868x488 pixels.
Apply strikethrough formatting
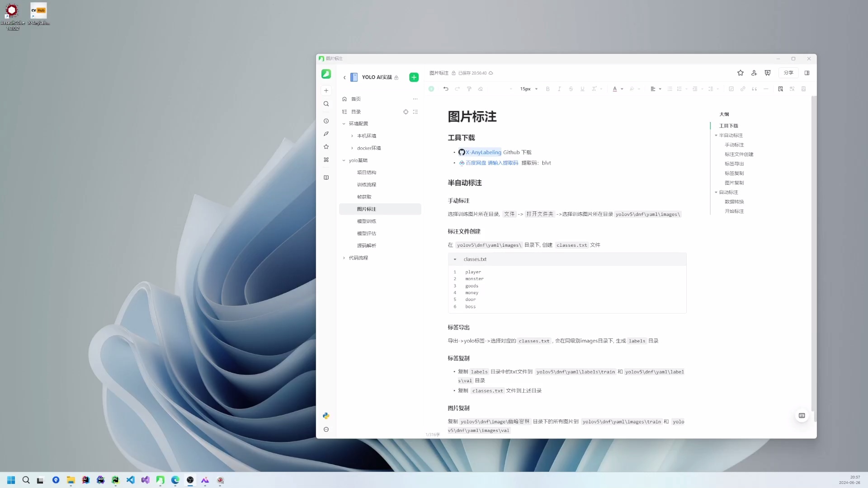coord(571,89)
